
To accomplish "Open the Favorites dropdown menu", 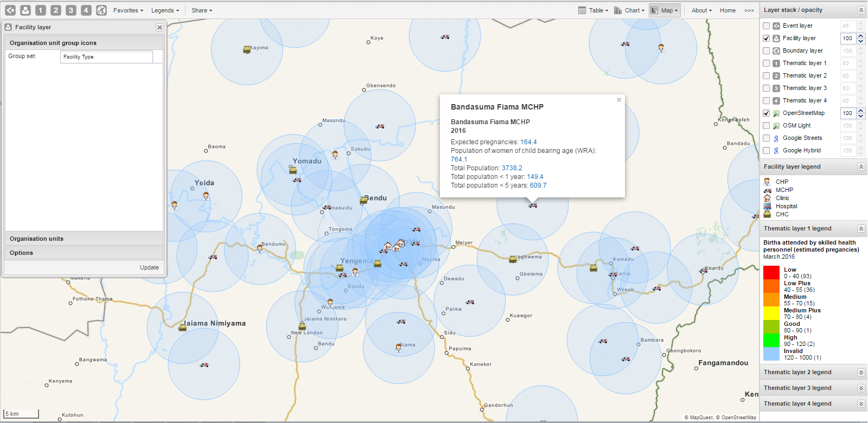I will coord(128,10).
